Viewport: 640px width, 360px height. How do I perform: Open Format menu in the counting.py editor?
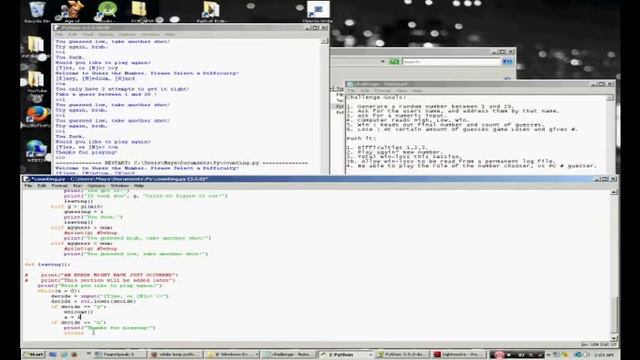point(59,186)
